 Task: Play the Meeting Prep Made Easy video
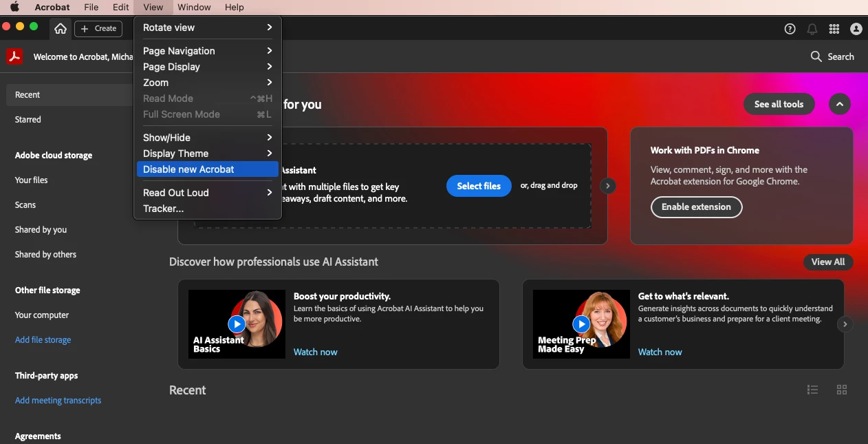(581, 324)
